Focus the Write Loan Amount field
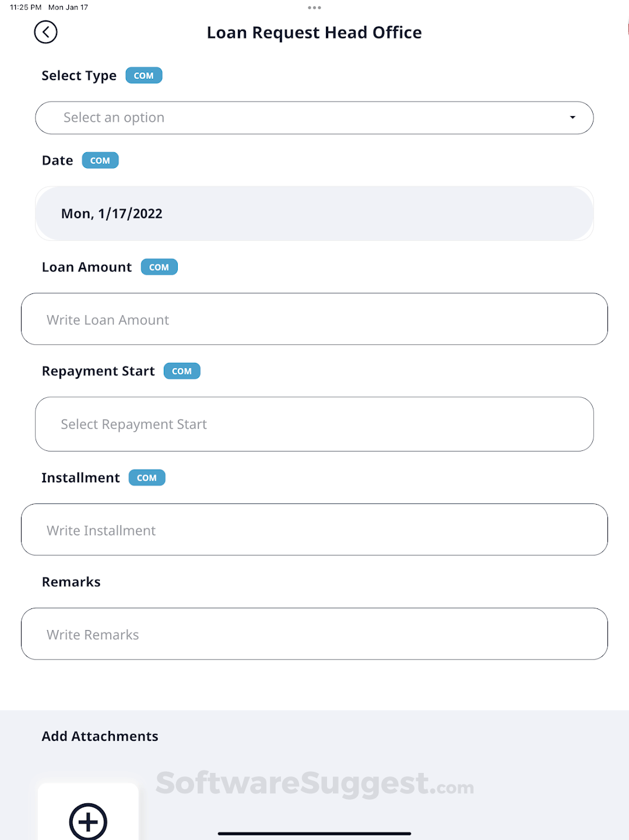 [x=314, y=319]
